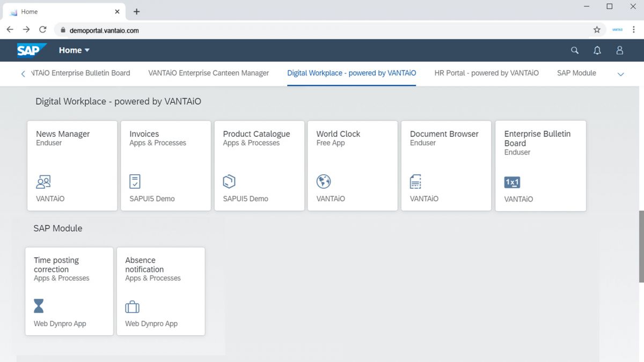This screenshot has width=644, height=362.
Task: Click the Document Browser file icon
Action: click(x=416, y=181)
